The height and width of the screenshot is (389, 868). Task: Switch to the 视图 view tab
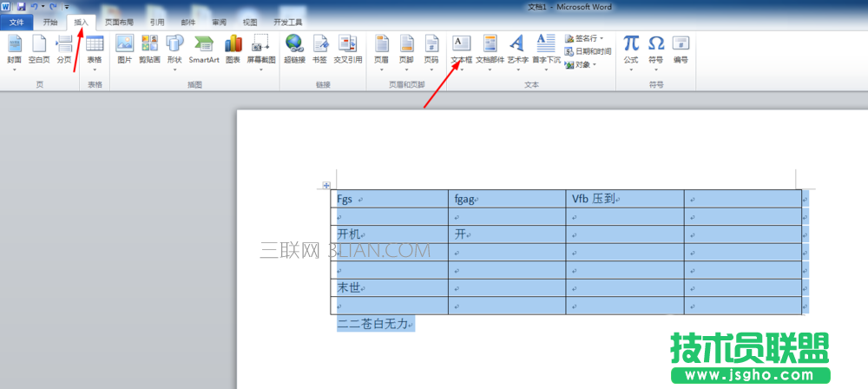(250, 23)
